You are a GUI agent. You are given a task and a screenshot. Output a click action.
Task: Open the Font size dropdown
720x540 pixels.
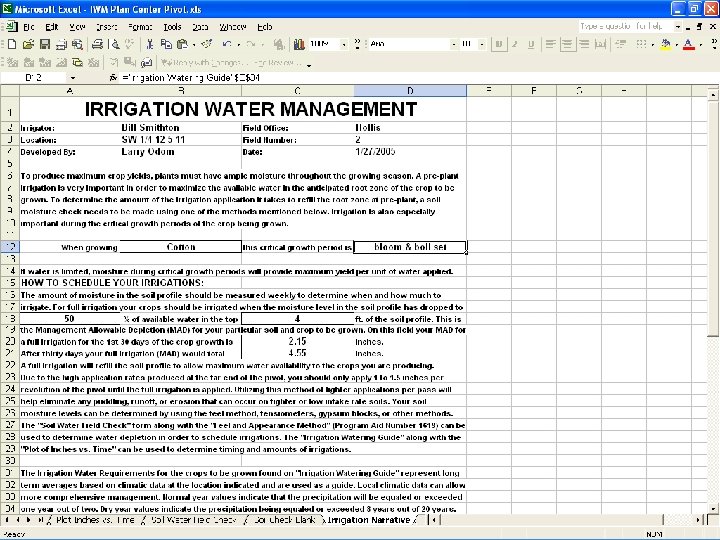(482, 45)
